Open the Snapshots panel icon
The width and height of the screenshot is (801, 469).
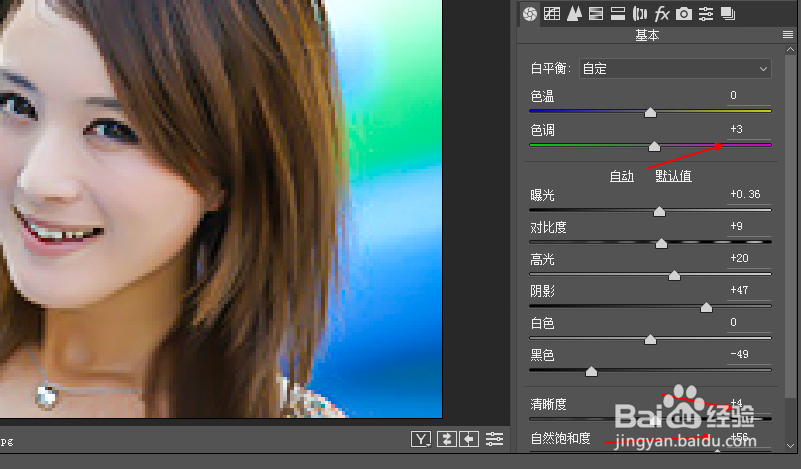(x=728, y=14)
